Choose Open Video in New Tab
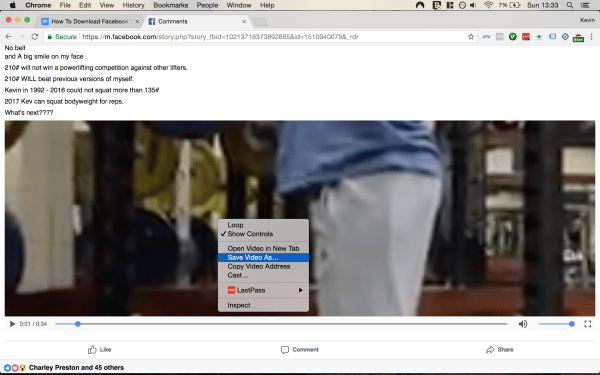Screen dimensions: 600x375 click(x=263, y=248)
